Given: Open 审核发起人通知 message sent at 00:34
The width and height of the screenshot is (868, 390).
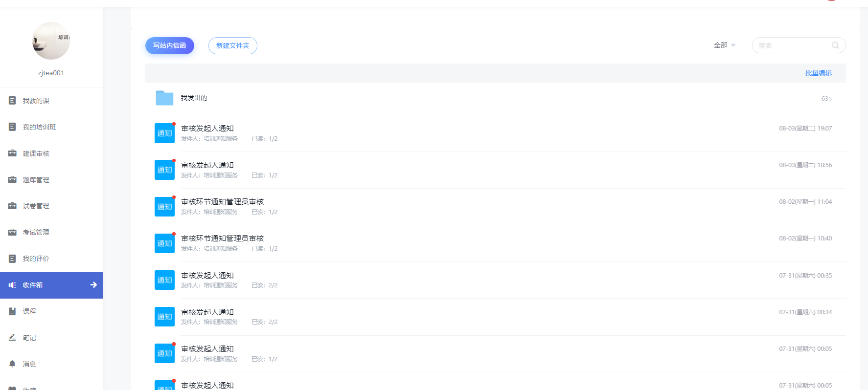Looking at the screenshot, I should click(x=207, y=312).
